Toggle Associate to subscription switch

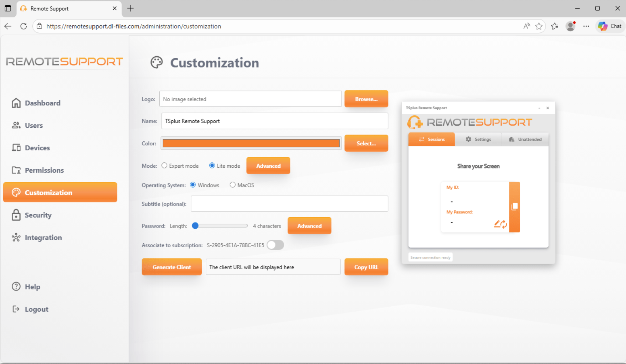275,245
